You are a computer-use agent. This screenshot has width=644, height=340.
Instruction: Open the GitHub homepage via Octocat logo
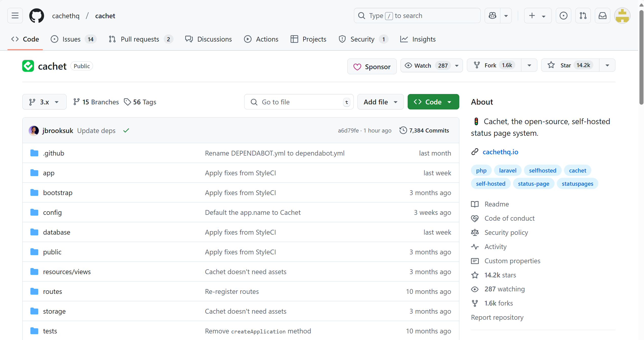(36, 16)
